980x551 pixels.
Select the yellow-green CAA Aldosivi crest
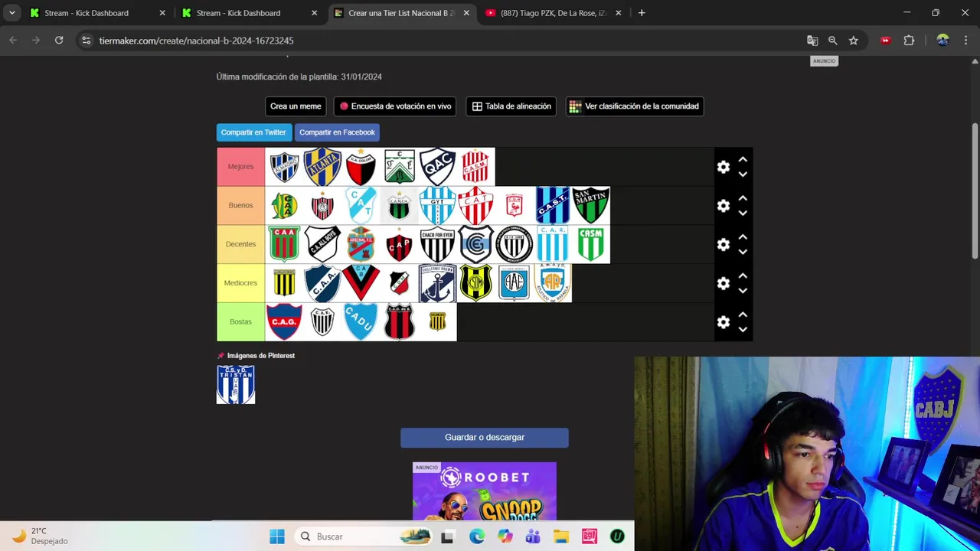[x=284, y=206]
